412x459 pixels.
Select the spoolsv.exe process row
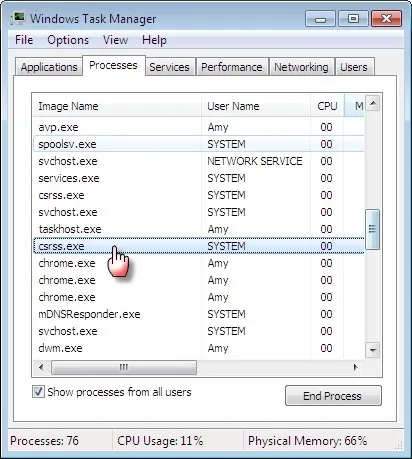point(199,144)
